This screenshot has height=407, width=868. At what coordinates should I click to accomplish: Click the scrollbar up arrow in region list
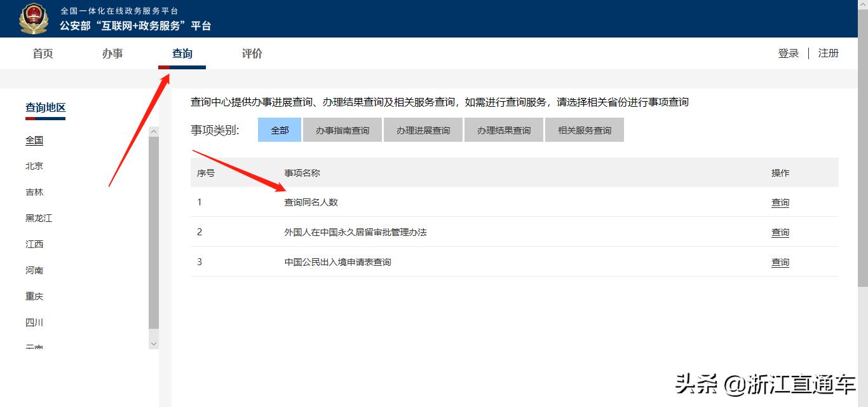point(154,130)
